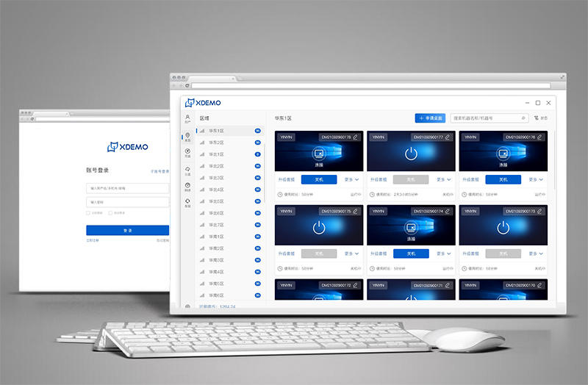Click the count badge next to 华北1区
Screen dimensions: 588x385
(258, 154)
